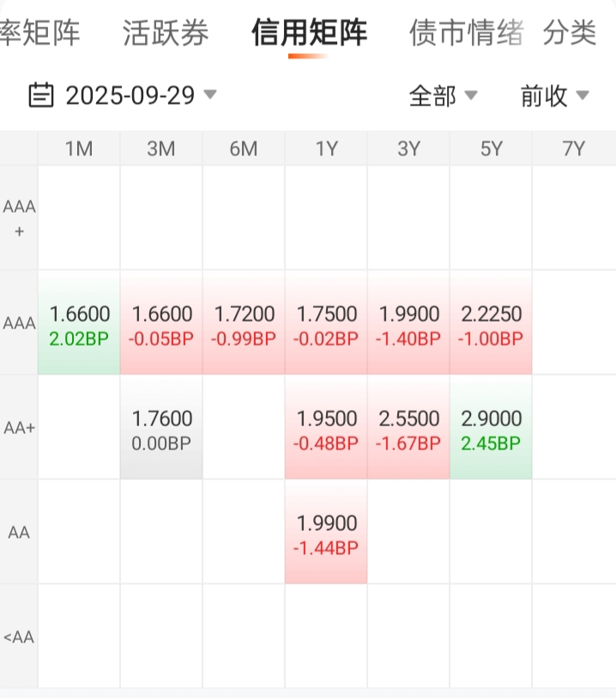Image resolution: width=616 pixels, height=698 pixels.
Task: Open the AA+ 3M cell showing 1.7600
Action: [x=161, y=429]
